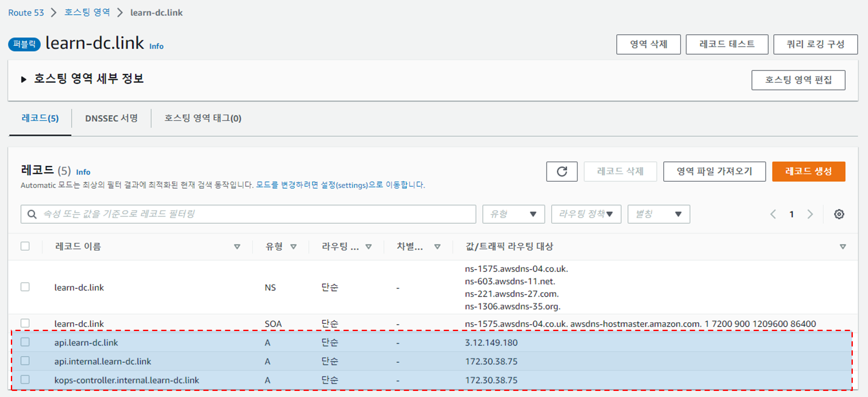Check the api.learn-dc.link record checkbox
The width and height of the screenshot is (868, 397).
tap(25, 342)
